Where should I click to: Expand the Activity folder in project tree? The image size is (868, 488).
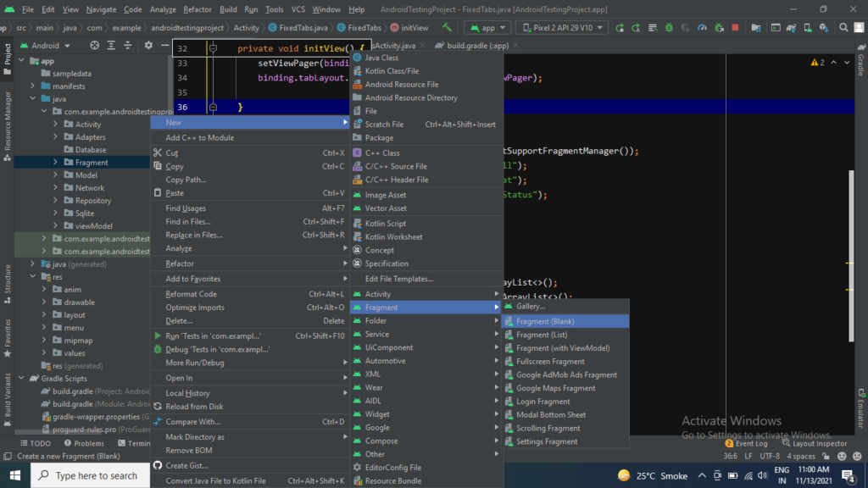click(x=55, y=124)
